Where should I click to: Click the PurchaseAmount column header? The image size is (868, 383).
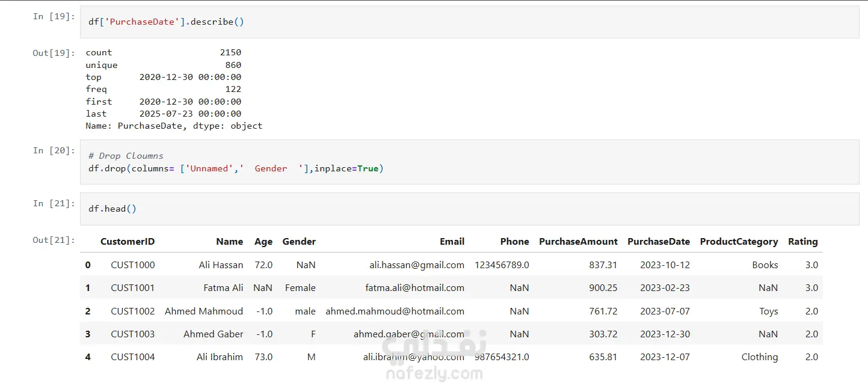pyautogui.click(x=578, y=242)
